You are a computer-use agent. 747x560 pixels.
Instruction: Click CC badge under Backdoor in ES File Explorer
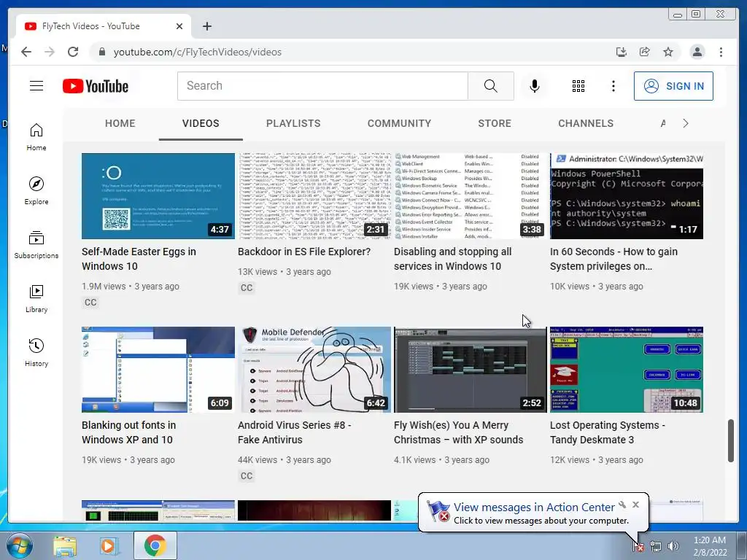[x=247, y=287]
